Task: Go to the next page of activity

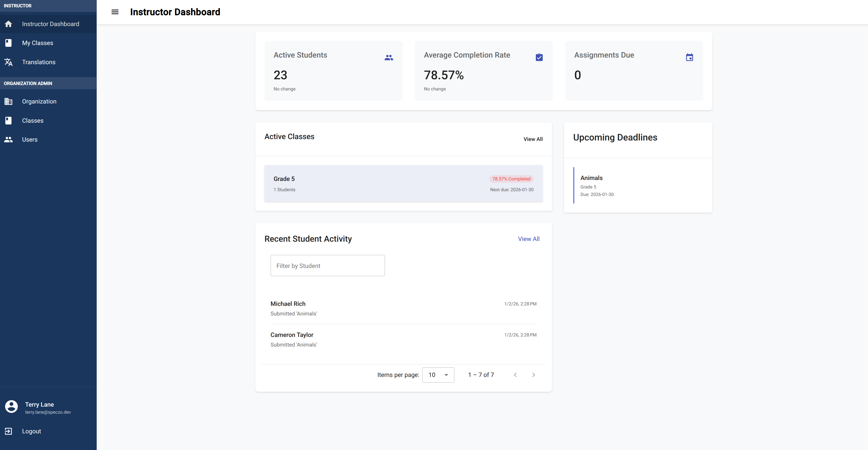Action: tap(533, 375)
